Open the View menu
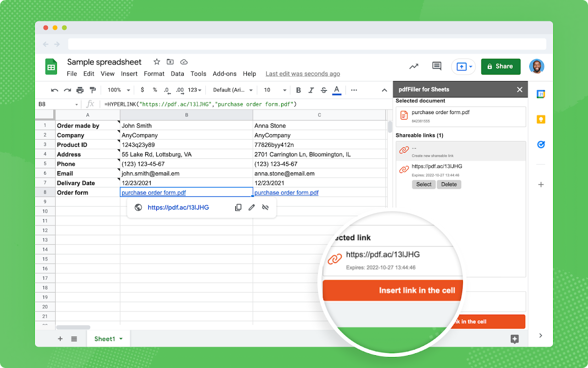The height and width of the screenshot is (368, 588). click(x=107, y=74)
